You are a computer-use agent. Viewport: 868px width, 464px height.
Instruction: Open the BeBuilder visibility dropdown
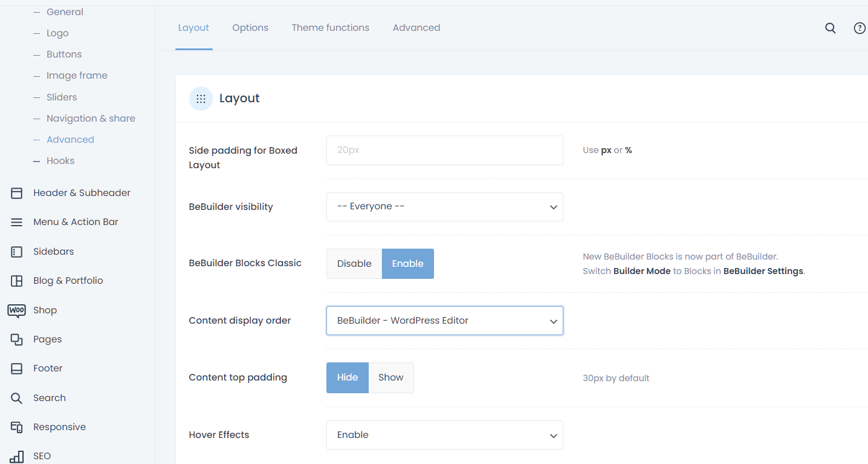pyautogui.click(x=445, y=207)
